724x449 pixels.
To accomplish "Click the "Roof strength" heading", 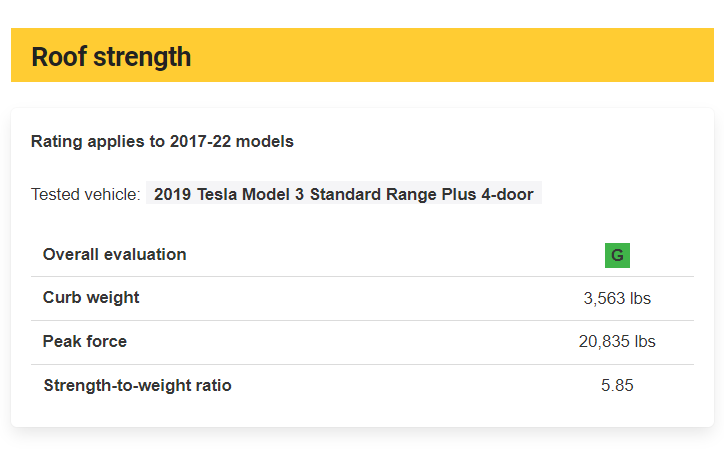I will (x=111, y=56).
